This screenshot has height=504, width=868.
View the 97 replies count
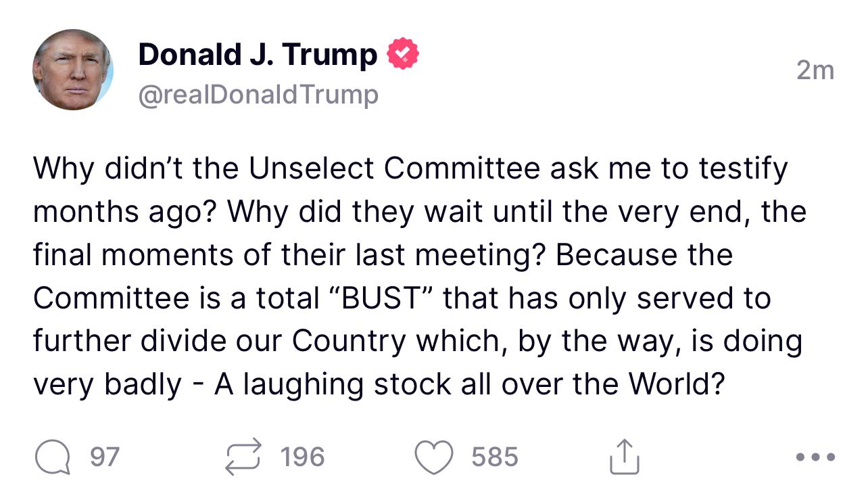(104, 458)
